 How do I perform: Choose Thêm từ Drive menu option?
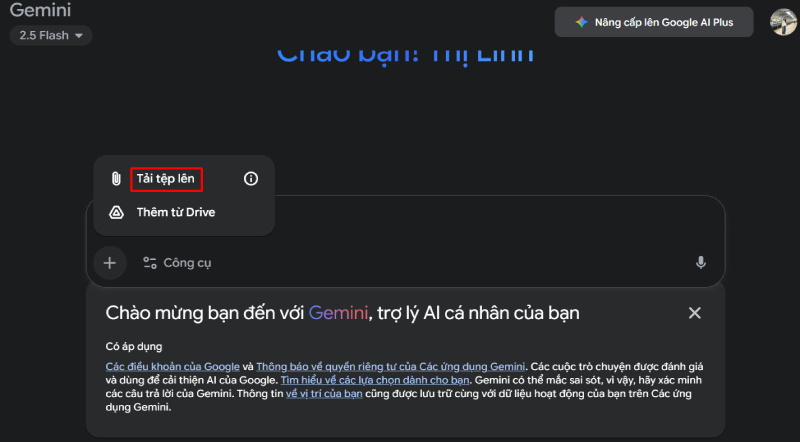(x=175, y=212)
